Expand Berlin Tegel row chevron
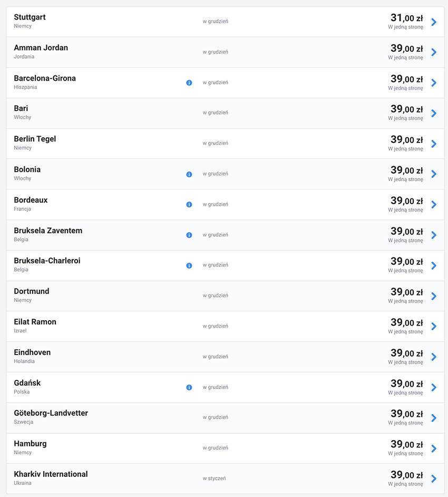 tap(434, 144)
